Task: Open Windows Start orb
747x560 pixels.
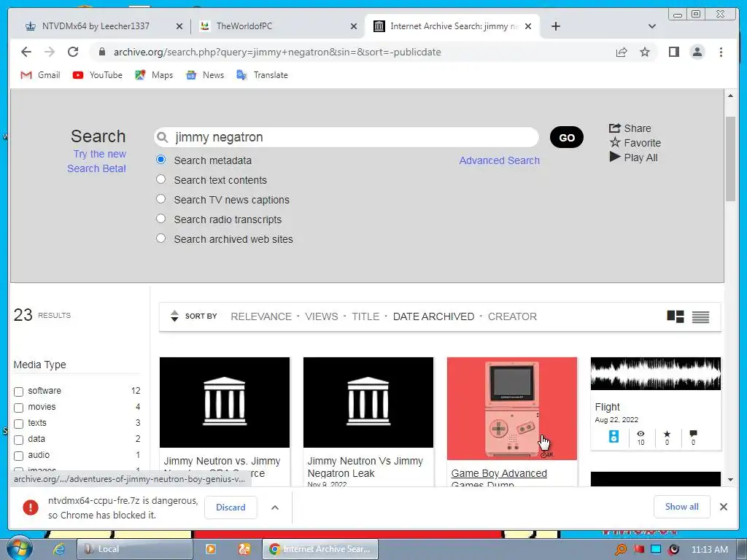Action: coord(19,548)
